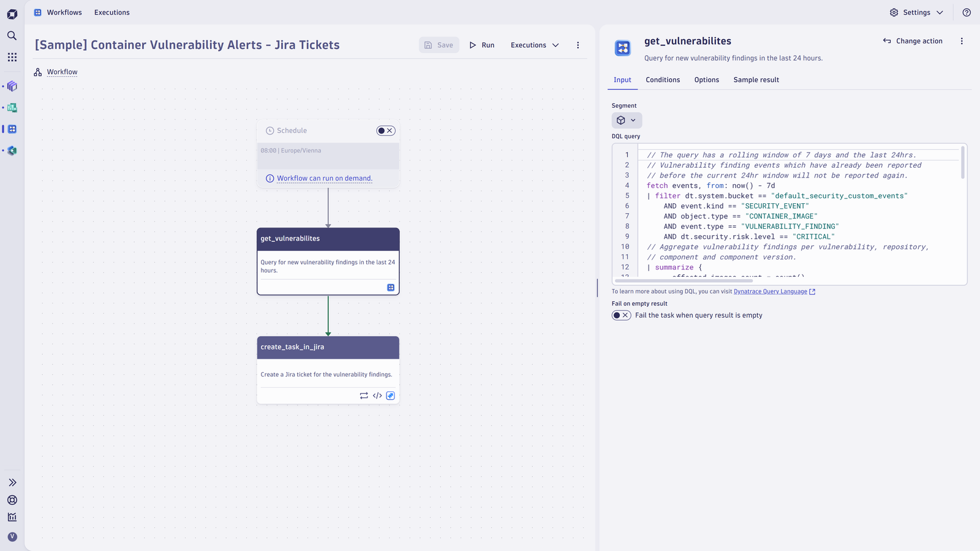Switch to the Options tab
Viewport: 980px width, 551px height.
point(707,80)
